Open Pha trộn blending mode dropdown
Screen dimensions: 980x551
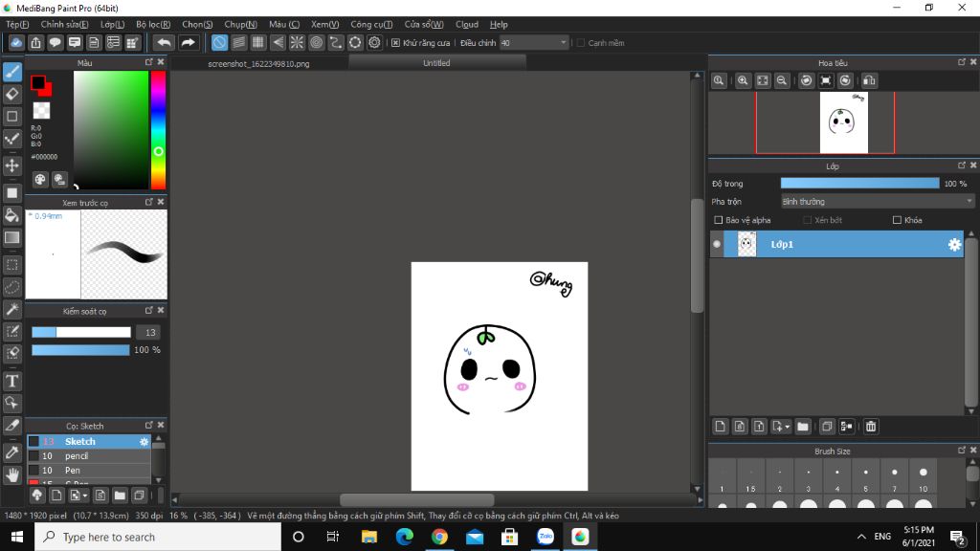point(878,202)
